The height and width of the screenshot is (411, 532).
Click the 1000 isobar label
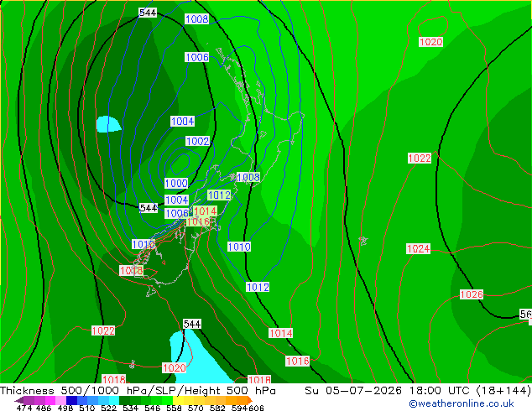176,184
